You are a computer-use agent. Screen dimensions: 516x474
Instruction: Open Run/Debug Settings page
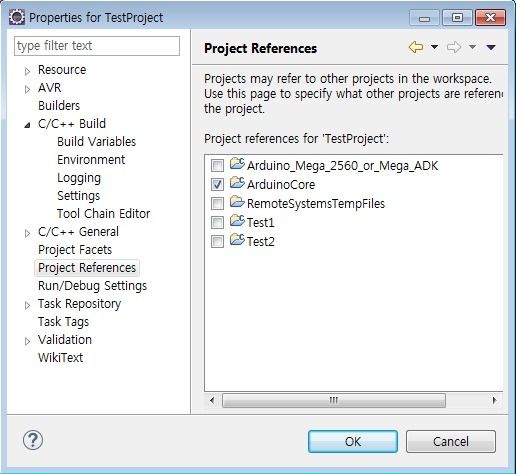(92, 286)
